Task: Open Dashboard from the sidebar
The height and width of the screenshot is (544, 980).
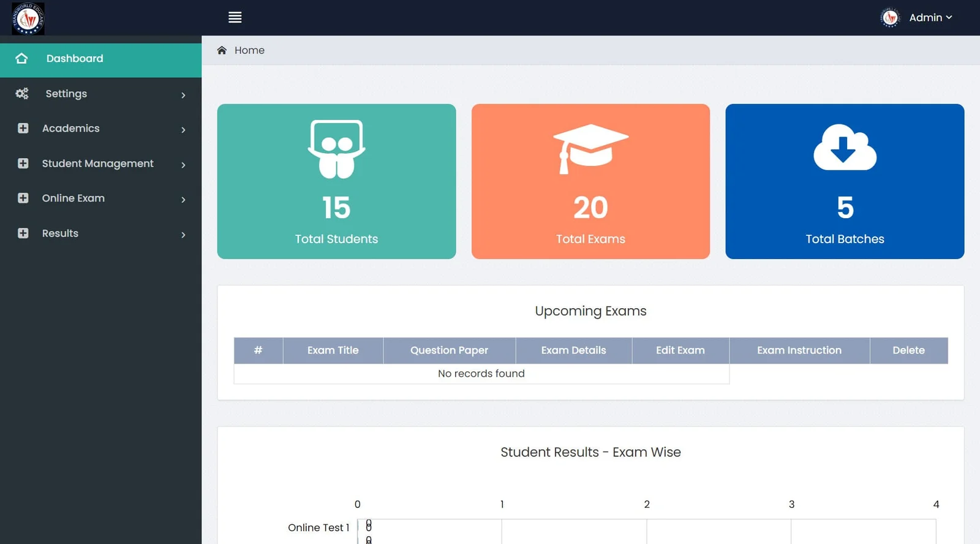Action: point(100,60)
